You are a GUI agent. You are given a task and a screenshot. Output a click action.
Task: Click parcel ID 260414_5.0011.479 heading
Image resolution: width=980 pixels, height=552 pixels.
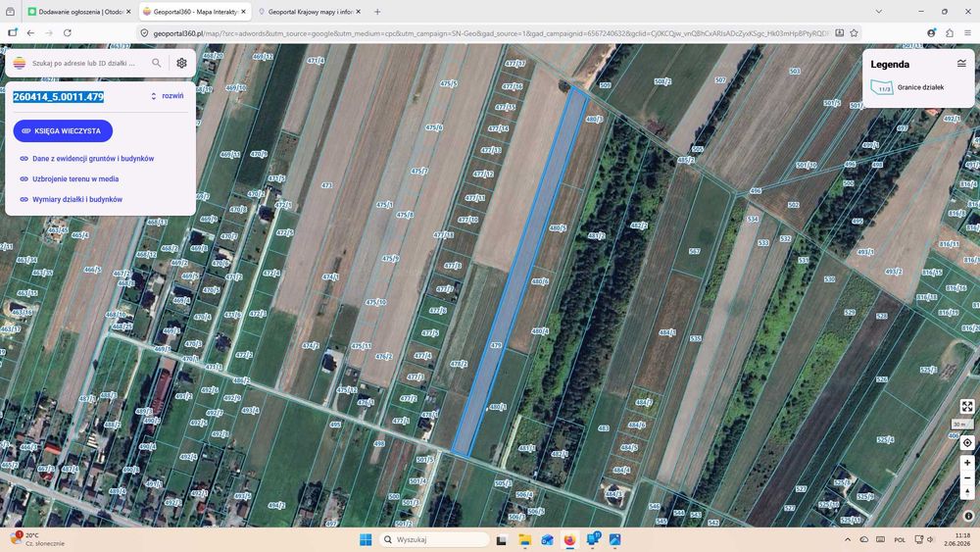pyautogui.click(x=59, y=97)
